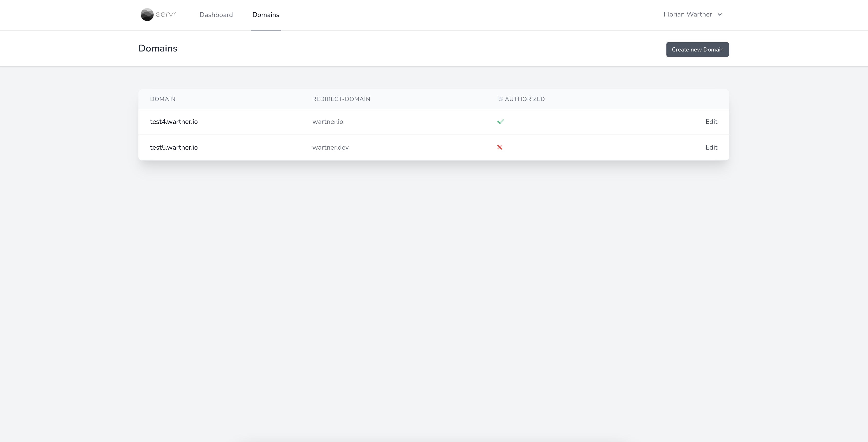Click red X icon for test5.wartner.io
The width and height of the screenshot is (868, 442).
(500, 147)
